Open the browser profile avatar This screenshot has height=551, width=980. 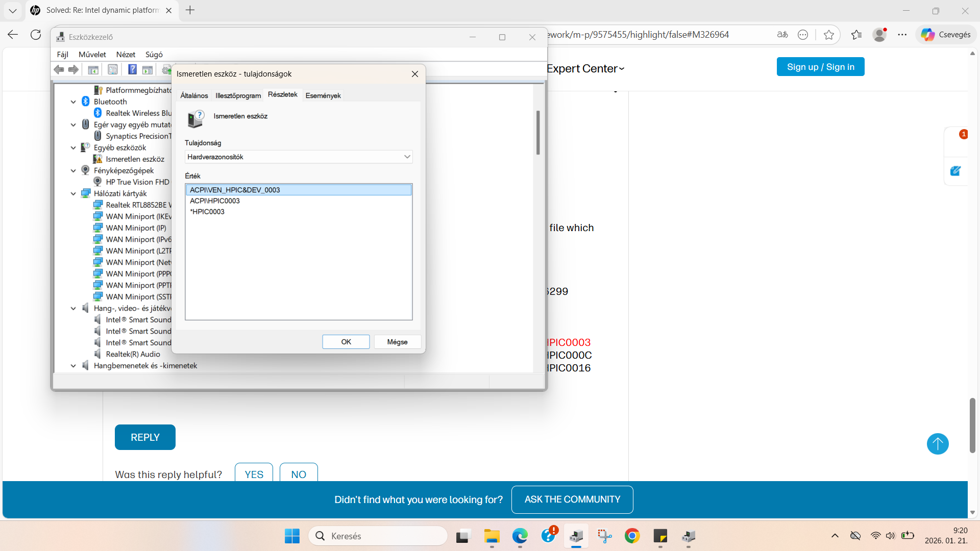879,35
